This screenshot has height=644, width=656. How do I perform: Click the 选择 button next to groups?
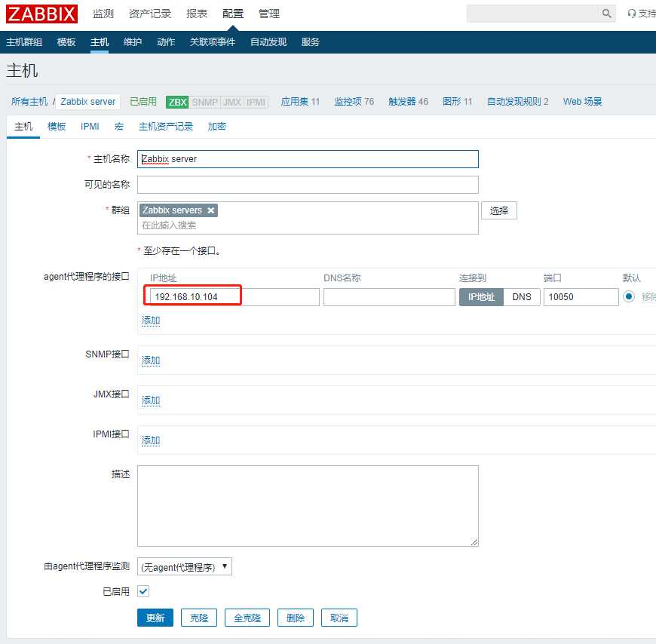tap(498, 210)
